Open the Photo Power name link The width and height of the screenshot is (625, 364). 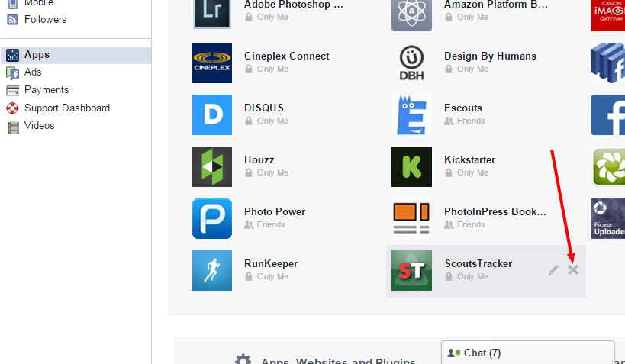(275, 211)
